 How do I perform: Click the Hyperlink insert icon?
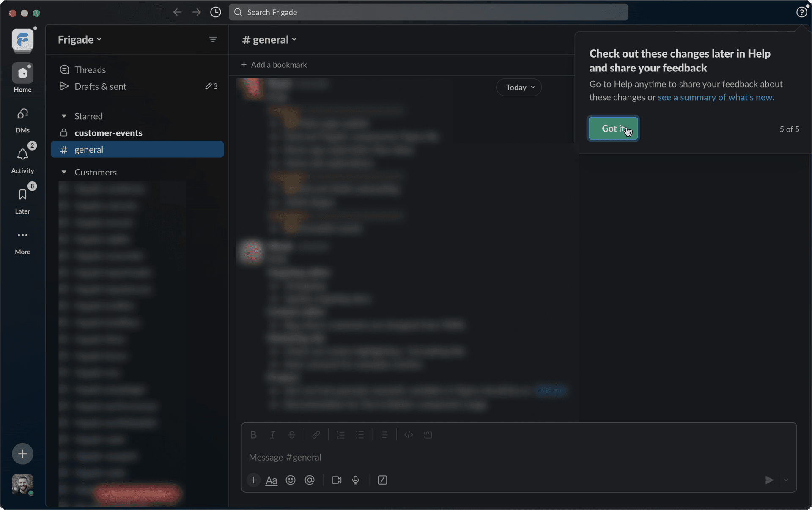pos(315,435)
